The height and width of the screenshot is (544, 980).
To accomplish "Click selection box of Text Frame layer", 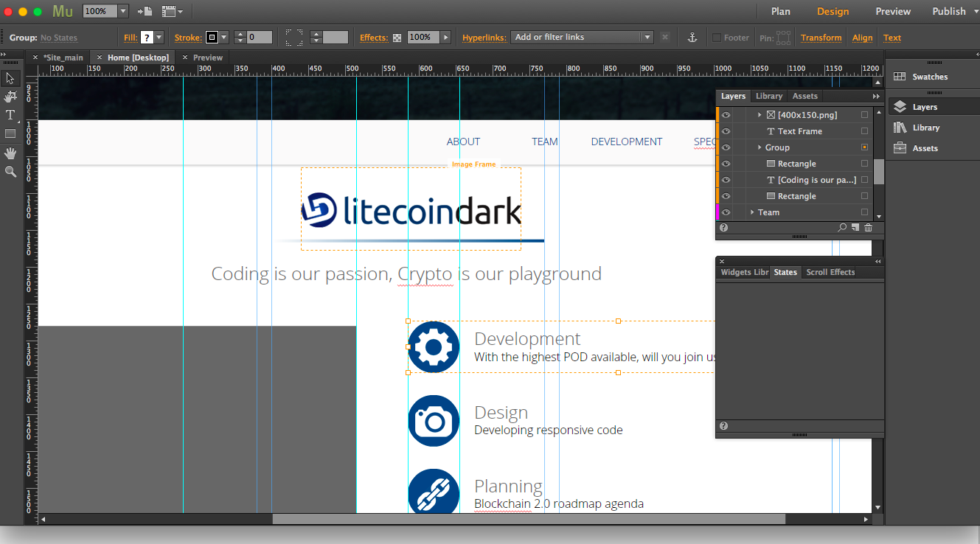I will click(x=865, y=131).
